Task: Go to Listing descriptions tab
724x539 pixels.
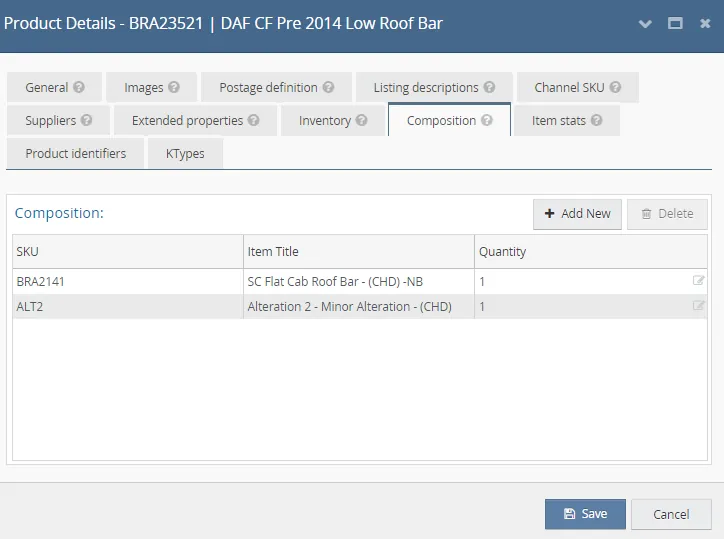Action: click(x=434, y=87)
